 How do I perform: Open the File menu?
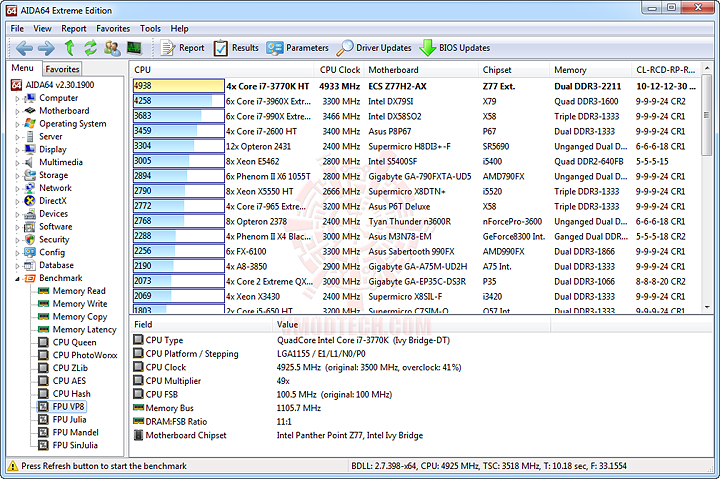click(x=17, y=28)
